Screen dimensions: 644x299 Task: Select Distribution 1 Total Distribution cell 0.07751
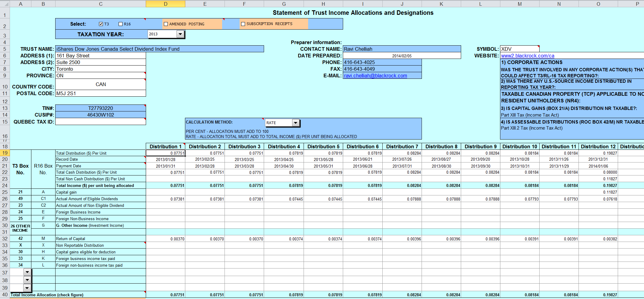click(x=166, y=153)
